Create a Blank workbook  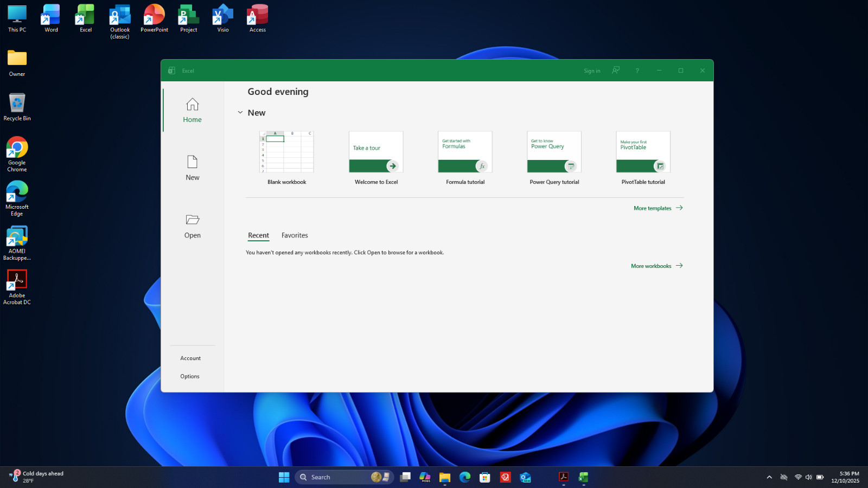click(286, 158)
